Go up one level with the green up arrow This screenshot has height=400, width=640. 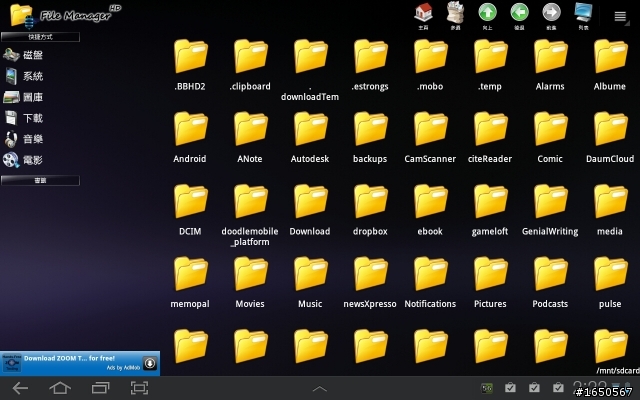pyautogui.click(x=487, y=16)
